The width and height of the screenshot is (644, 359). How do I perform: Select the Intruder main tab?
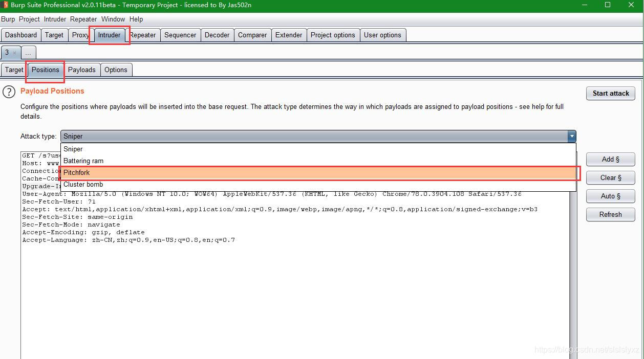point(109,35)
